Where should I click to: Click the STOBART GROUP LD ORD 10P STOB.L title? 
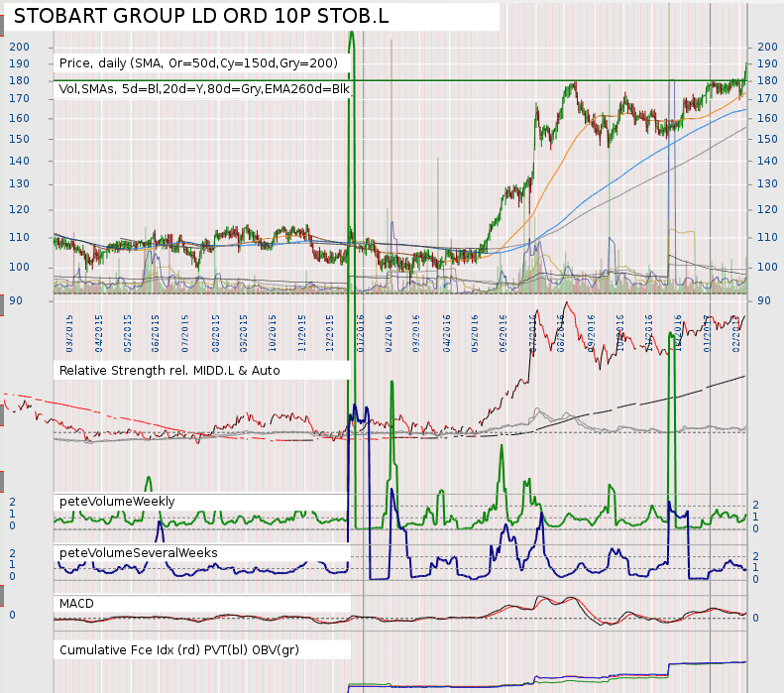point(201,16)
